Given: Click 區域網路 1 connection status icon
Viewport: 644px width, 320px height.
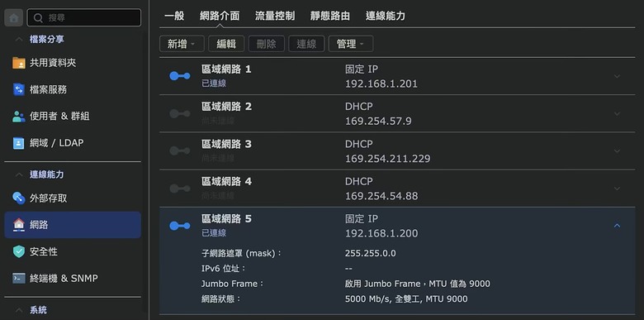Looking at the screenshot, I should coord(179,76).
